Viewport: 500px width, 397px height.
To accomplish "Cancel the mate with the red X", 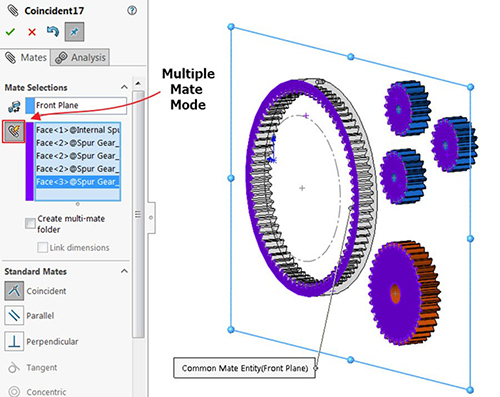I will coord(32,32).
